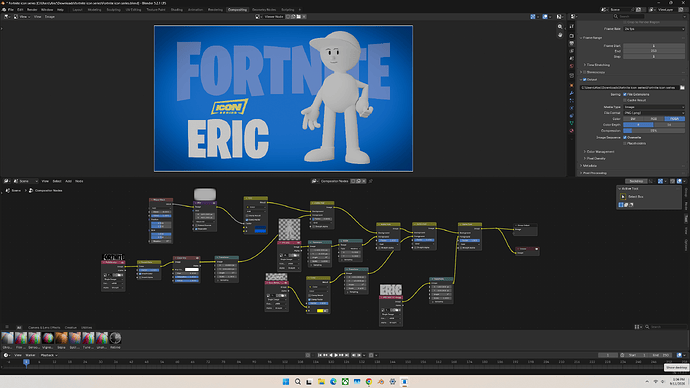Open the Object Data properties tab icon
The width and height of the screenshot is (690, 388).
[572, 123]
